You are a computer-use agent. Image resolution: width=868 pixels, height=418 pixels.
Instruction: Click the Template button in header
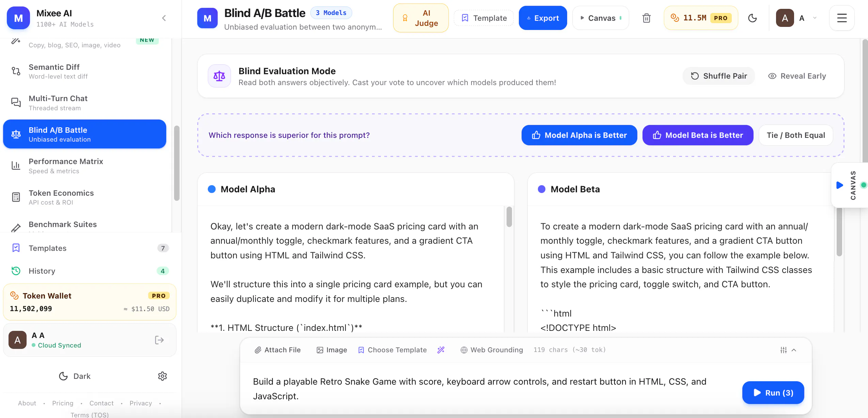point(484,18)
